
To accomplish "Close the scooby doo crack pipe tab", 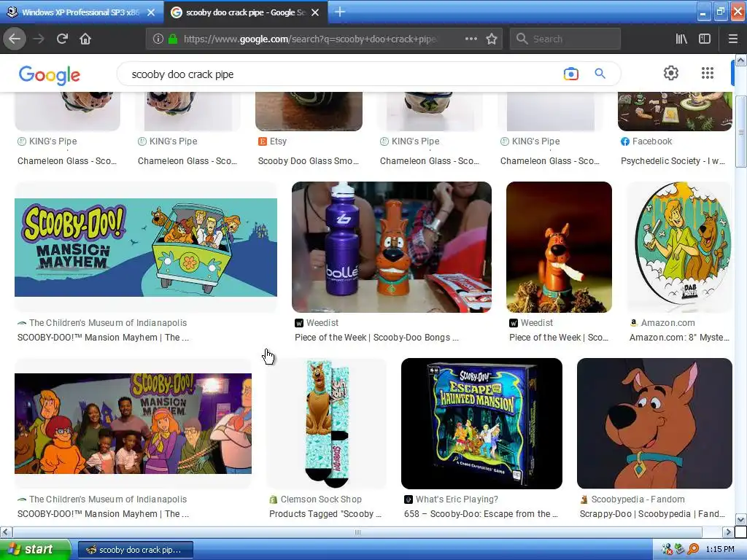I will tap(315, 12).
